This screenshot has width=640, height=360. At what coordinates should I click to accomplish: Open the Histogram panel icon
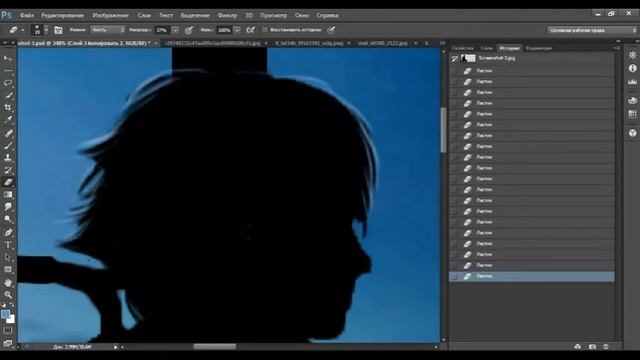pyautogui.click(x=632, y=82)
